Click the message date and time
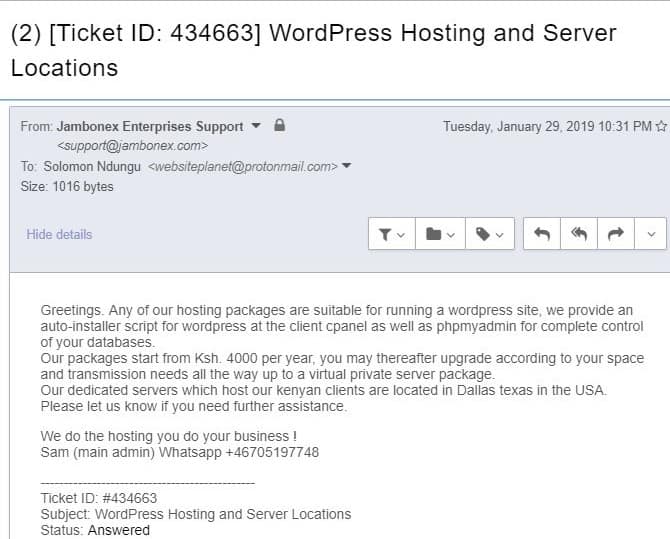This screenshot has width=670, height=539. coord(547,127)
